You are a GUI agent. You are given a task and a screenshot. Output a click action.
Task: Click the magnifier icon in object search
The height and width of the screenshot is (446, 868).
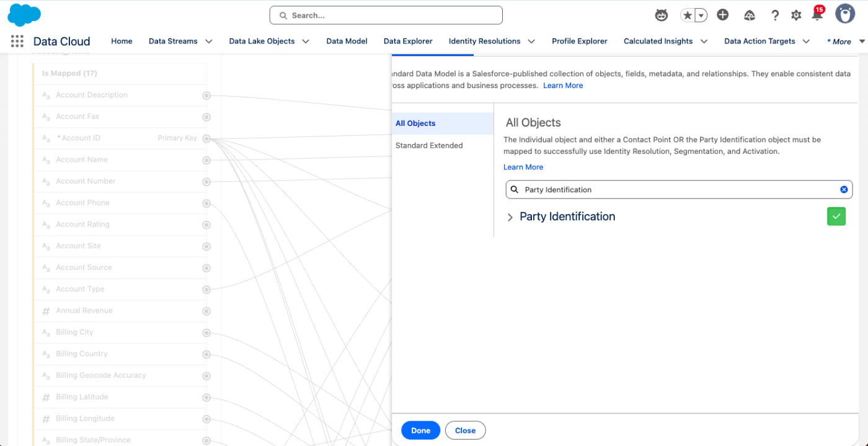pos(514,190)
